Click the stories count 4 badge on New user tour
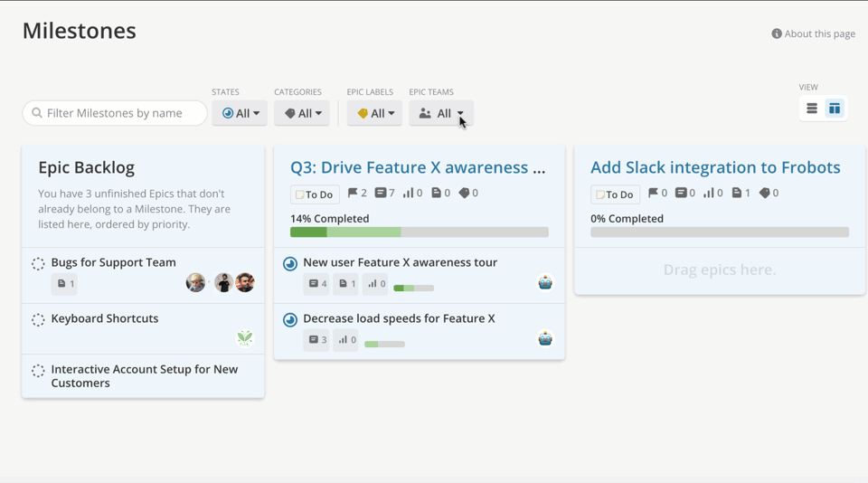The width and height of the screenshot is (868, 483). 316,284
